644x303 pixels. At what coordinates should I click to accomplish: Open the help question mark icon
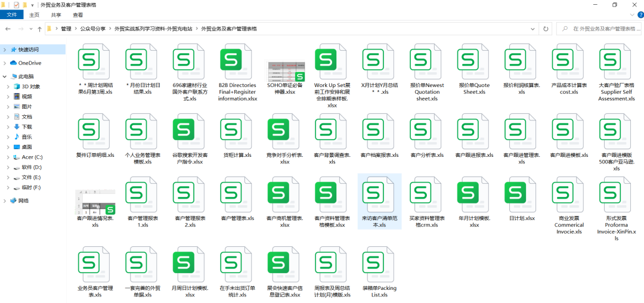(640, 15)
